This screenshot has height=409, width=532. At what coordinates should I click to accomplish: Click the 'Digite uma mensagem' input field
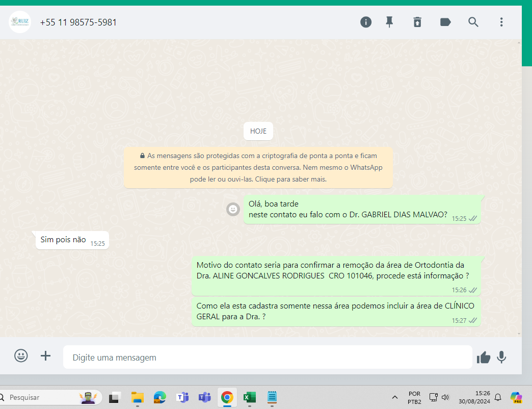point(268,357)
